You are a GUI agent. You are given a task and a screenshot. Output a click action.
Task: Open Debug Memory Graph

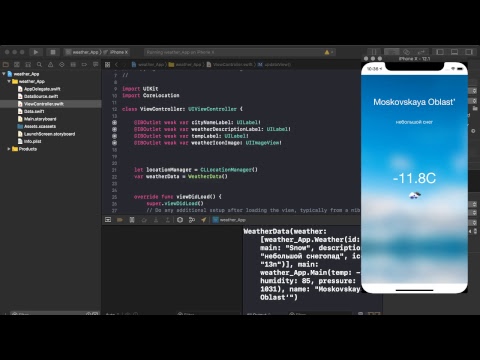192,220
